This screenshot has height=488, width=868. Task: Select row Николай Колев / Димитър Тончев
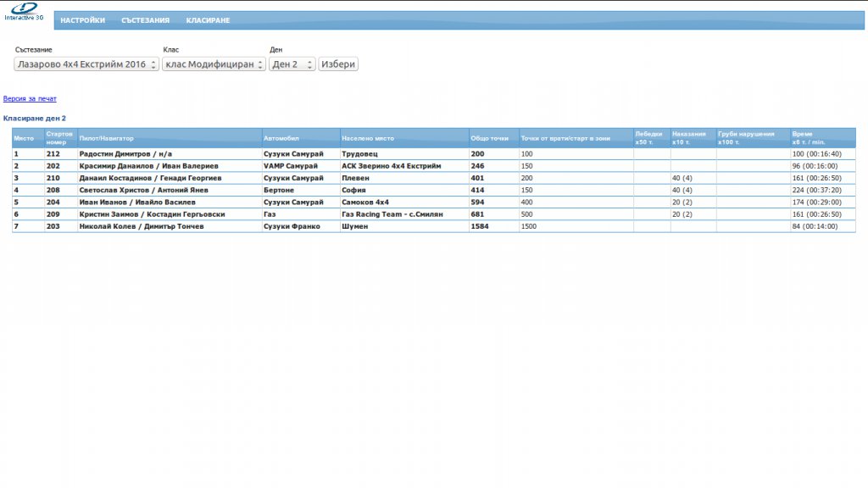tap(433, 226)
